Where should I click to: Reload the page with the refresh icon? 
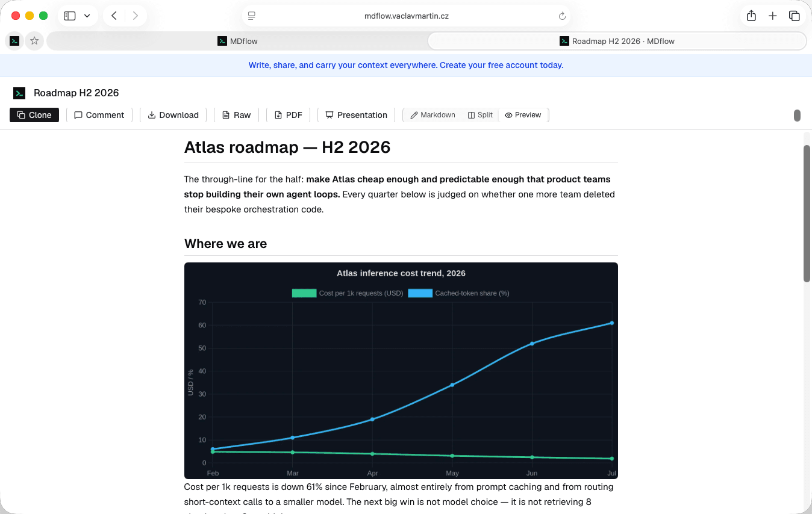pos(562,16)
